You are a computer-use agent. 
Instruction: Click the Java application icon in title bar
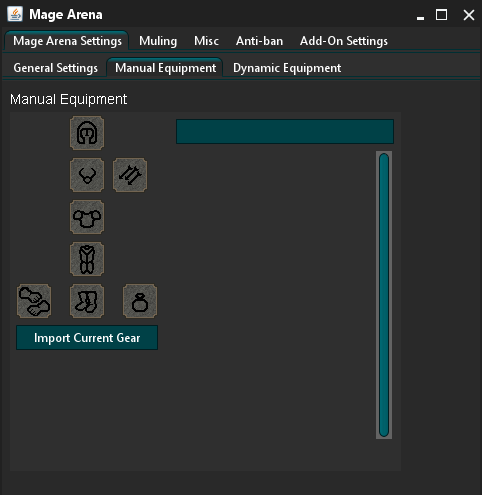15,14
